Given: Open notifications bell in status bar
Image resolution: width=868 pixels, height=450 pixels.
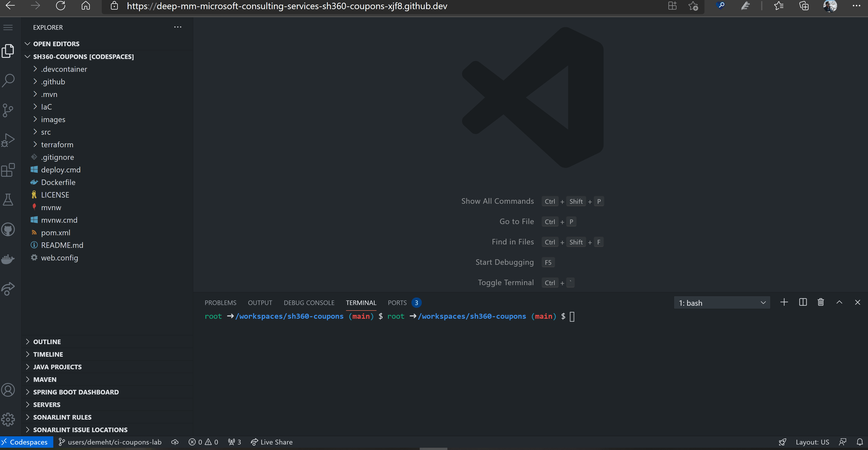Looking at the screenshot, I should (x=860, y=442).
